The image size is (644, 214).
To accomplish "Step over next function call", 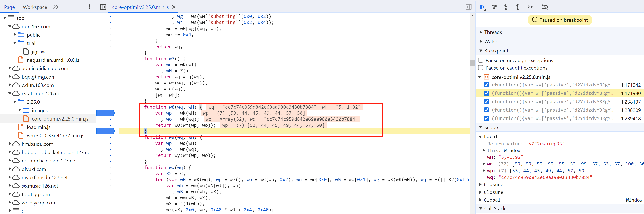I will click(494, 7).
